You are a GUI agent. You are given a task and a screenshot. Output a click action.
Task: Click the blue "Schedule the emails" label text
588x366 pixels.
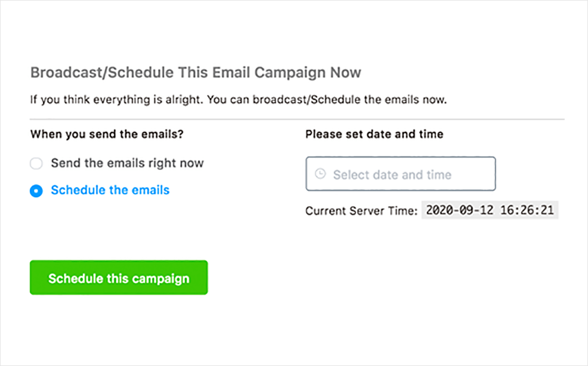[x=110, y=190]
